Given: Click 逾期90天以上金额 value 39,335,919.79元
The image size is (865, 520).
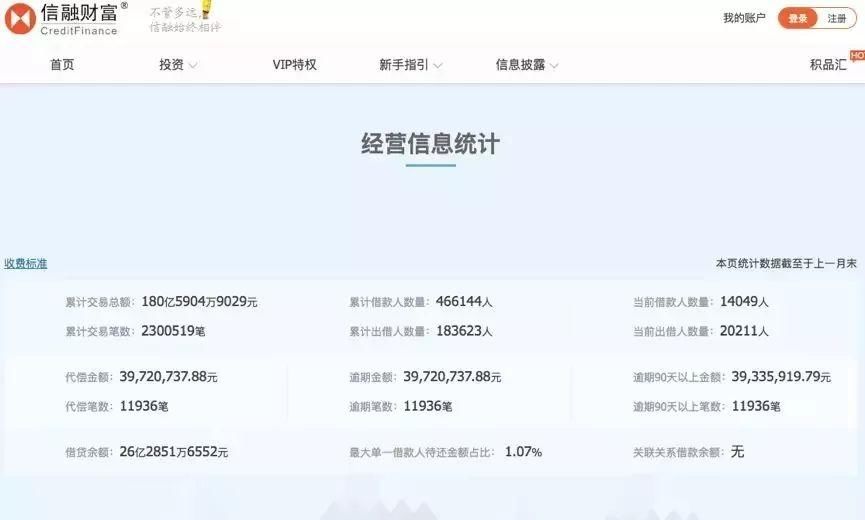Looking at the screenshot, I should [781, 377].
